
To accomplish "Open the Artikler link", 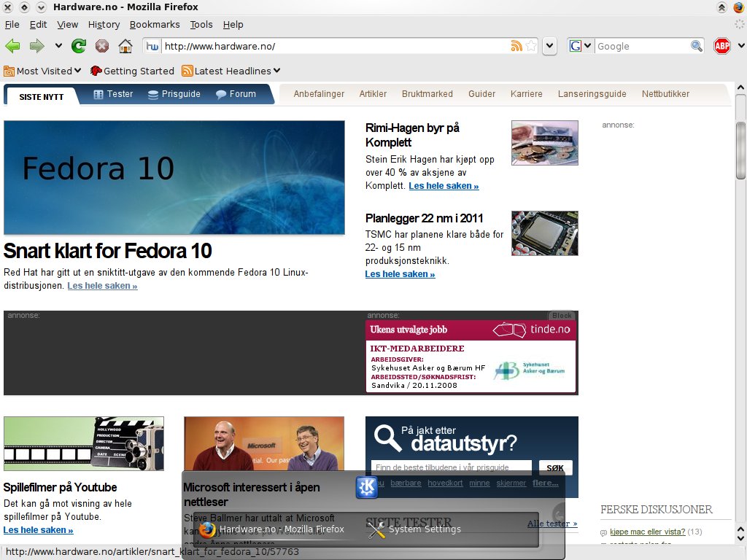I will tap(373, 94).
